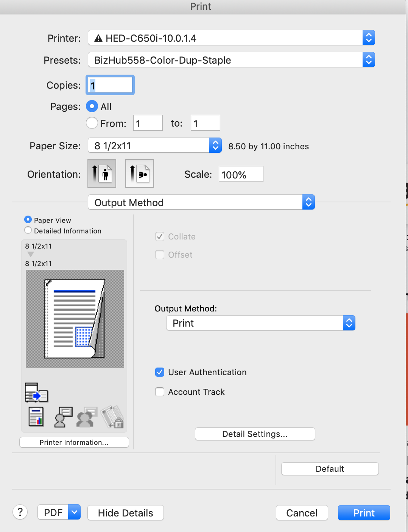Open the Output Method panel selector dropdown
Image resolution: width=408 pixels, height=532 pixels.
(x=201, y=202)
